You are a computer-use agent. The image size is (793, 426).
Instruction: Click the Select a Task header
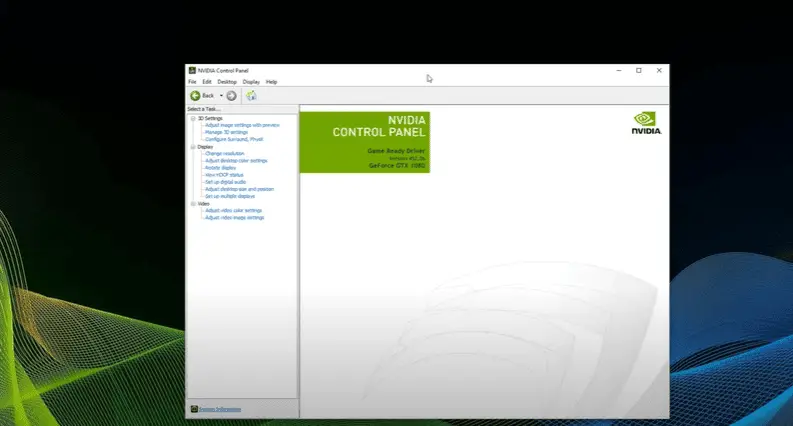click(204, 109)
